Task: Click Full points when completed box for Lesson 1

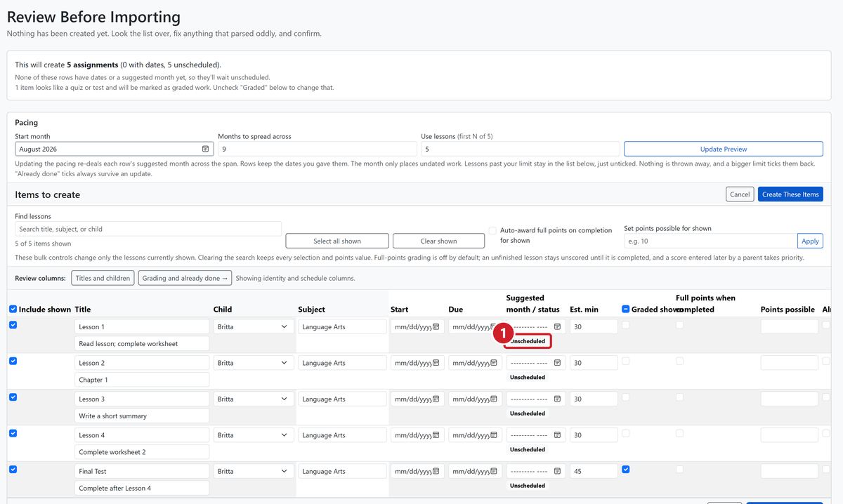Action: tap(679, 325)
